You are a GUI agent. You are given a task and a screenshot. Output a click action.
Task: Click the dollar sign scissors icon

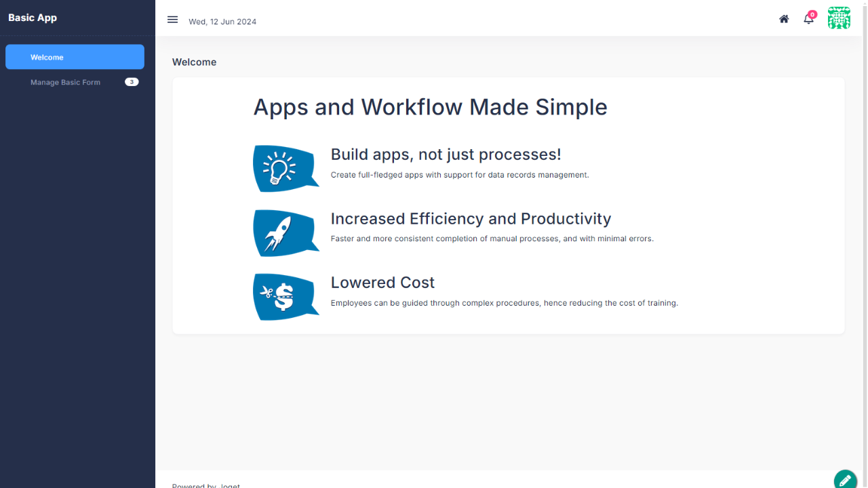coord(285,297)
